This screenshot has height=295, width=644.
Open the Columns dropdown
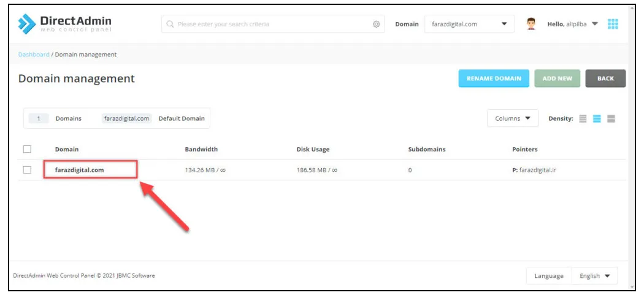point(513,118)
